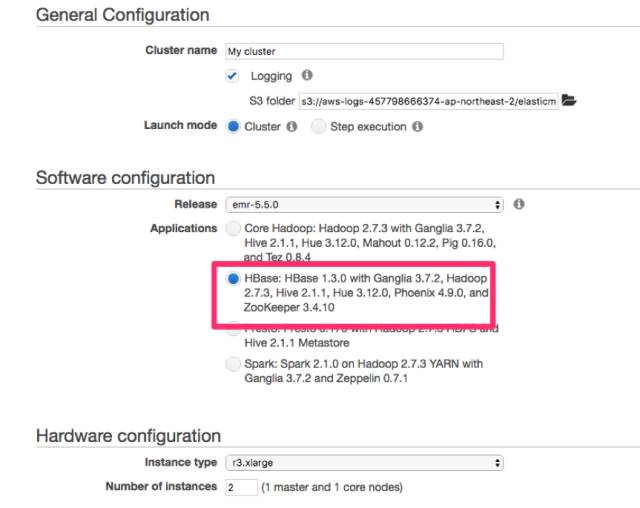
Task: Click the info icon next to Release dropdown
Action: point(519,204)
